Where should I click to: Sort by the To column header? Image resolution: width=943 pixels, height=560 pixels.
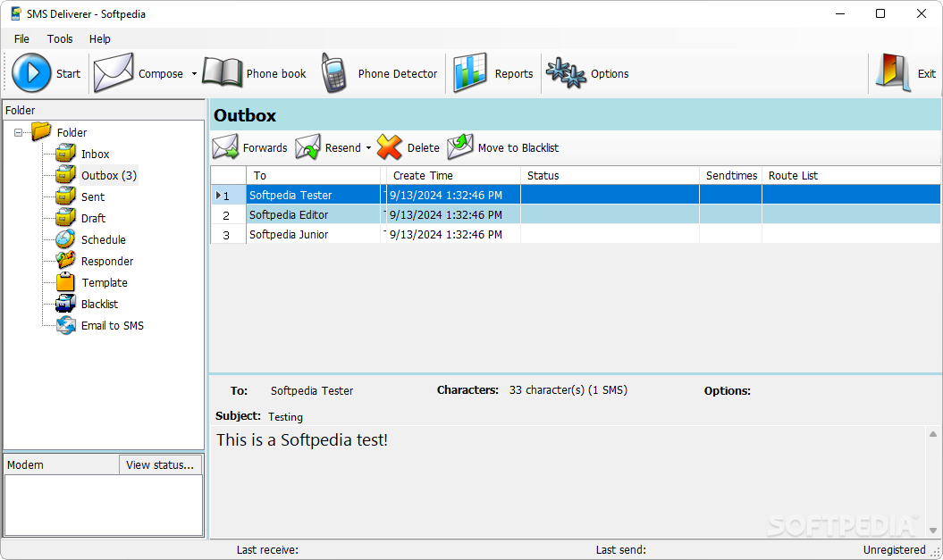pyautogui.click(x=314, y=175)
